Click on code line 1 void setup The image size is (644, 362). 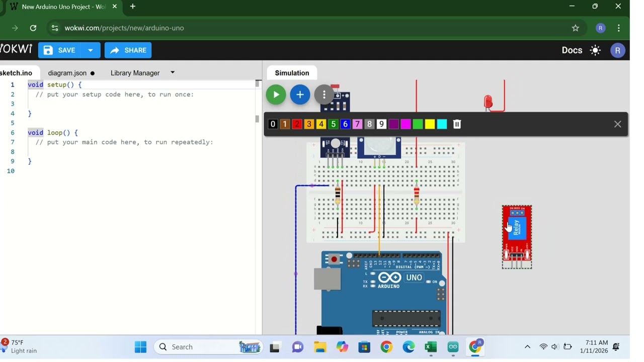click(55, 84)
